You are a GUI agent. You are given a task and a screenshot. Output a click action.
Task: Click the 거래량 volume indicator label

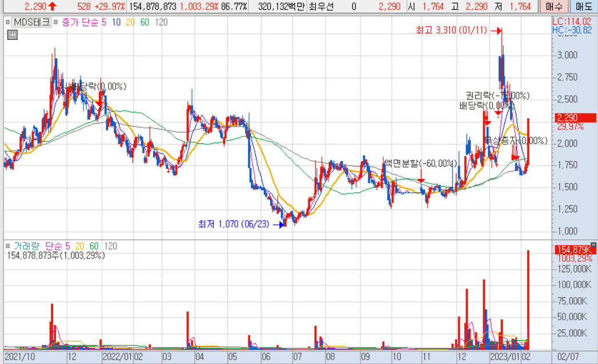tap(26, 246)
